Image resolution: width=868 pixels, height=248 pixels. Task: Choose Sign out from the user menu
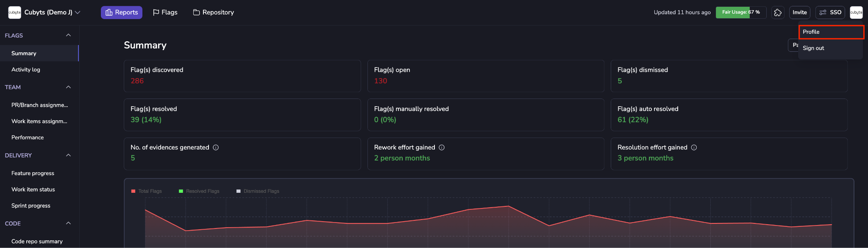pyautogui.click(x=831, y=48)
